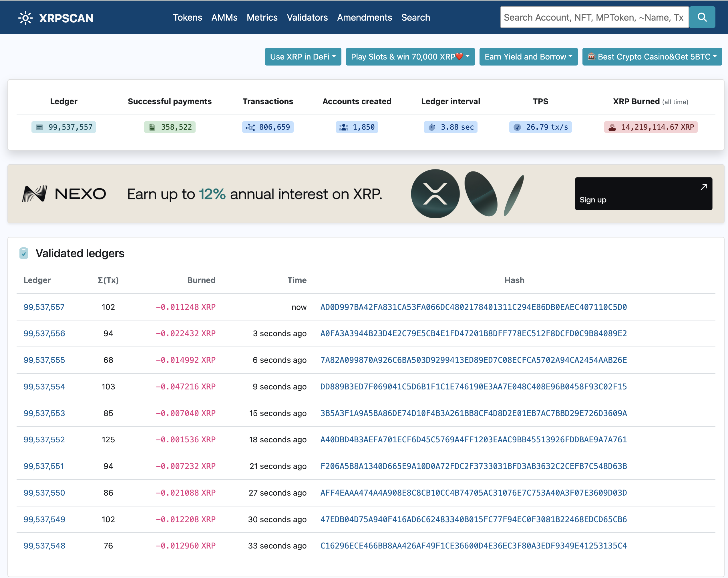Screen dimensions: 728x578
Task: Open the Amendments nav link
Action: pos(364,17)
